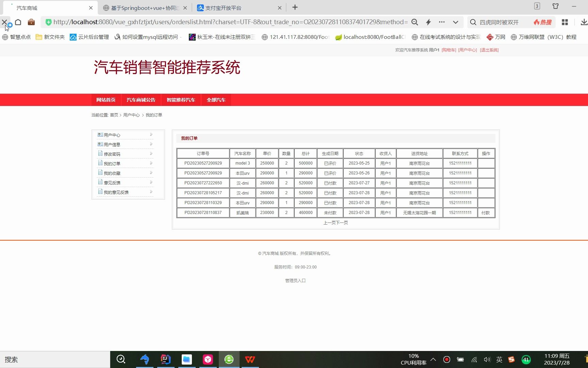Click 退出系统 to log out

(489, 50)
